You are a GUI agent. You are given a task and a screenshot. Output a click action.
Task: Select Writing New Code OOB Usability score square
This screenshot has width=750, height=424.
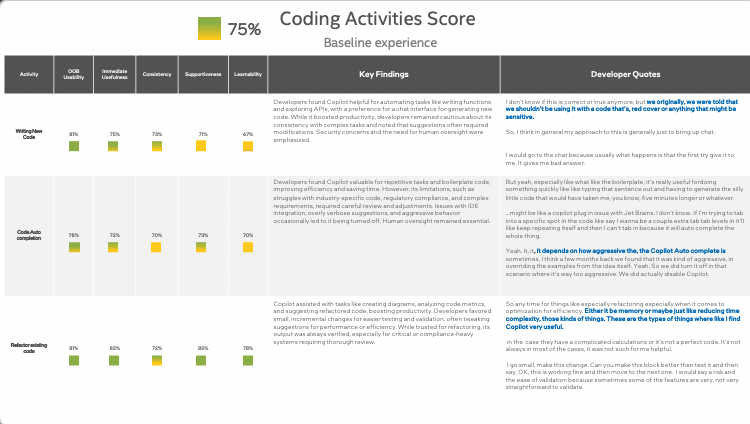(73, 146)
